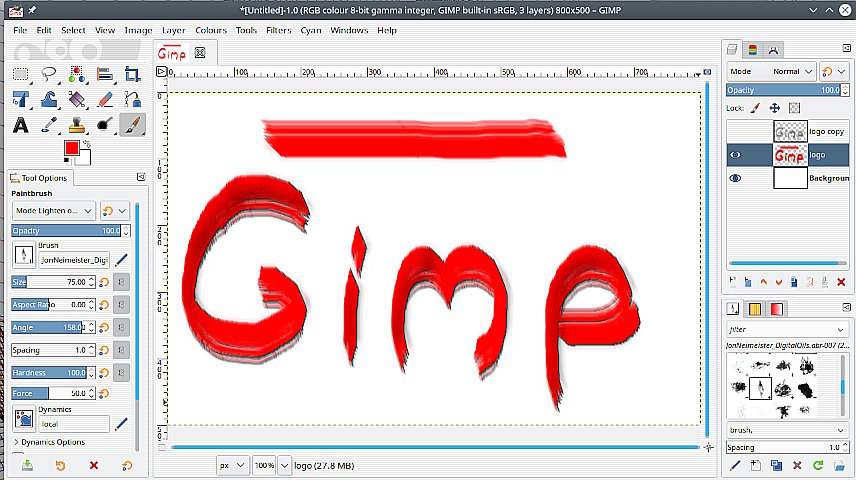Create a new brush
Image resolution: width=856 pixels, height=480 pixels.
pos(756,465)
